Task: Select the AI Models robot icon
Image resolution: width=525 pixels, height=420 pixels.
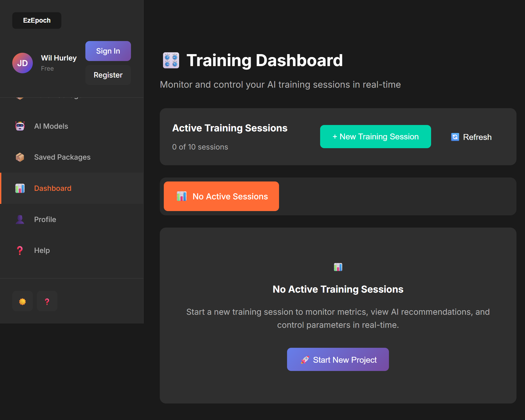Action: [20, 126]
